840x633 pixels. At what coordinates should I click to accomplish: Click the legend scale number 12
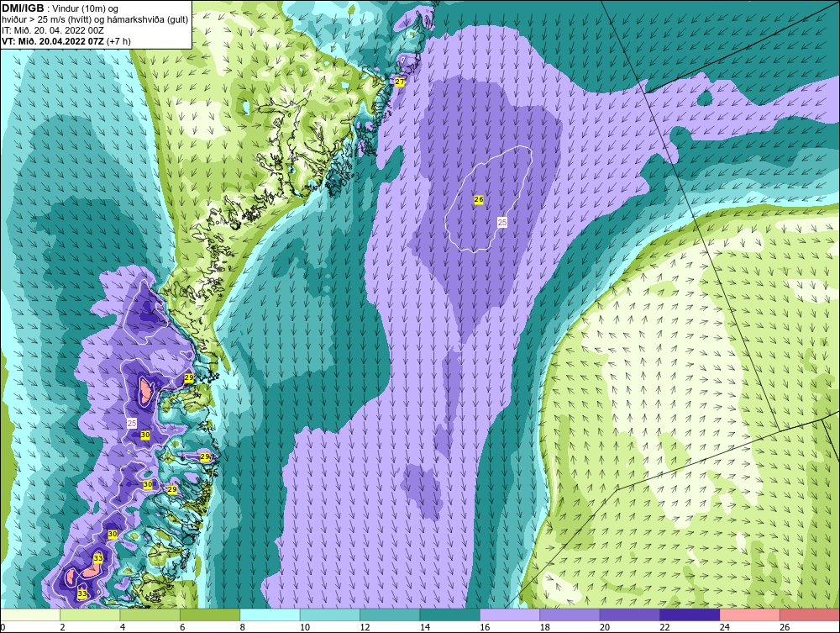(365, 627)
